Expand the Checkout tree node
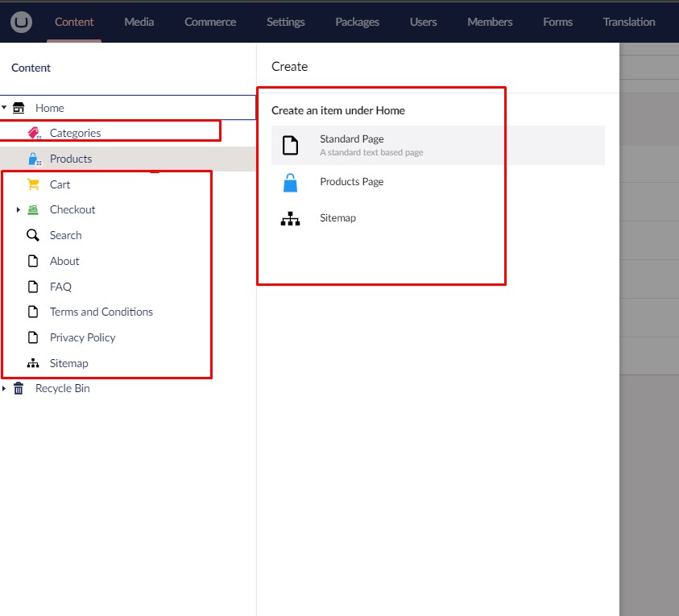This screenshot has height=616, width=679. point(19,209)
